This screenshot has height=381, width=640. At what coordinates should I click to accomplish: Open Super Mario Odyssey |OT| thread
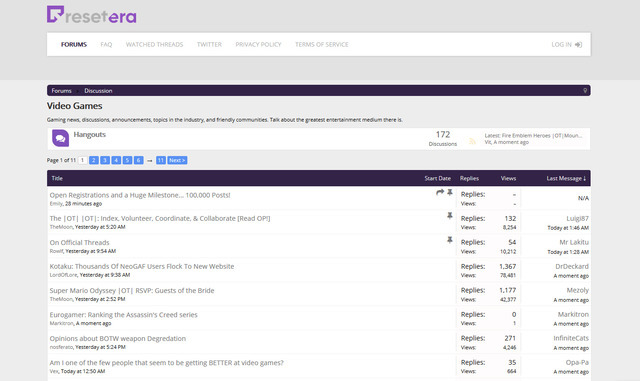coord(132,290)
